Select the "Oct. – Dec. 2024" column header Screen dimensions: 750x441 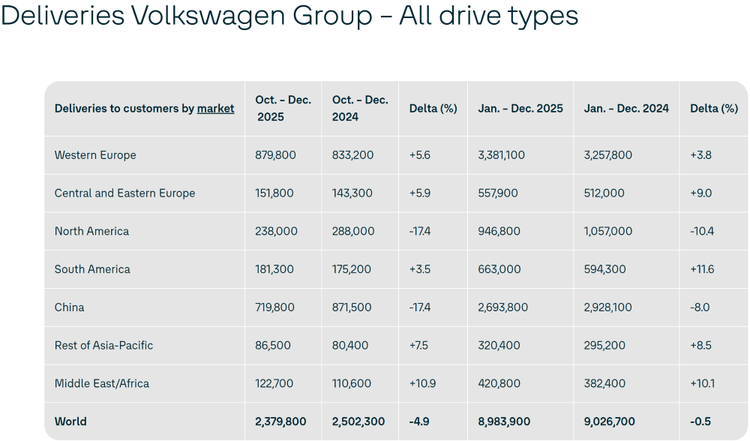point(359,108)
